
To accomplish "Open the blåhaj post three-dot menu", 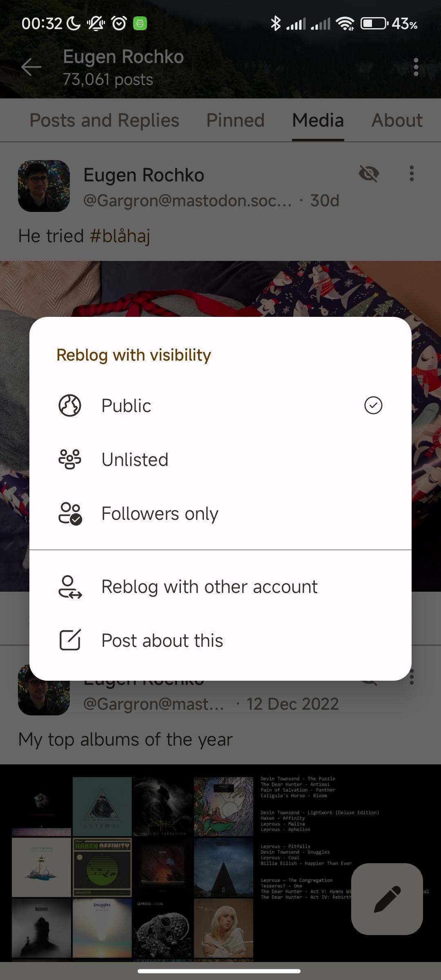I will pyautogui.click(x=412, y=174).
